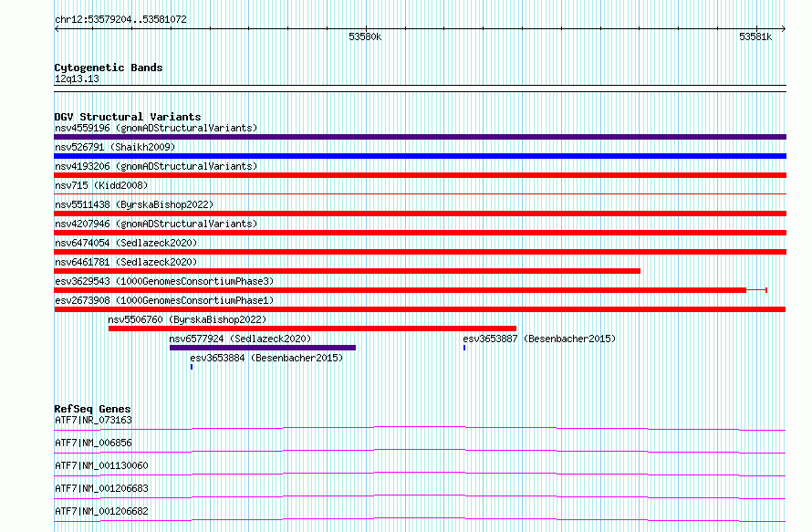Select the ATF7|NM_001130060 transcript label
This screenshot has height=532, width=812.
[101, 465]
